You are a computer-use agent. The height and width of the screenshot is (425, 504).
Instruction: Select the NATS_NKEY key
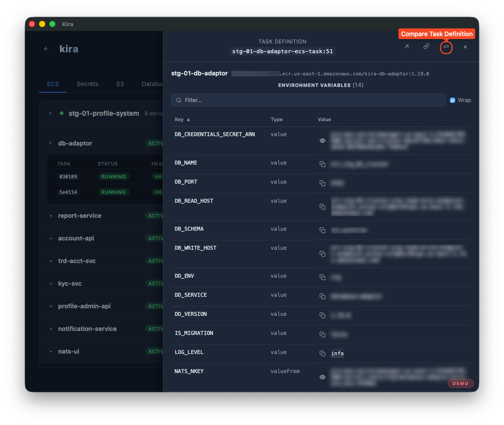pyautogui.click(x=189, y=371)
